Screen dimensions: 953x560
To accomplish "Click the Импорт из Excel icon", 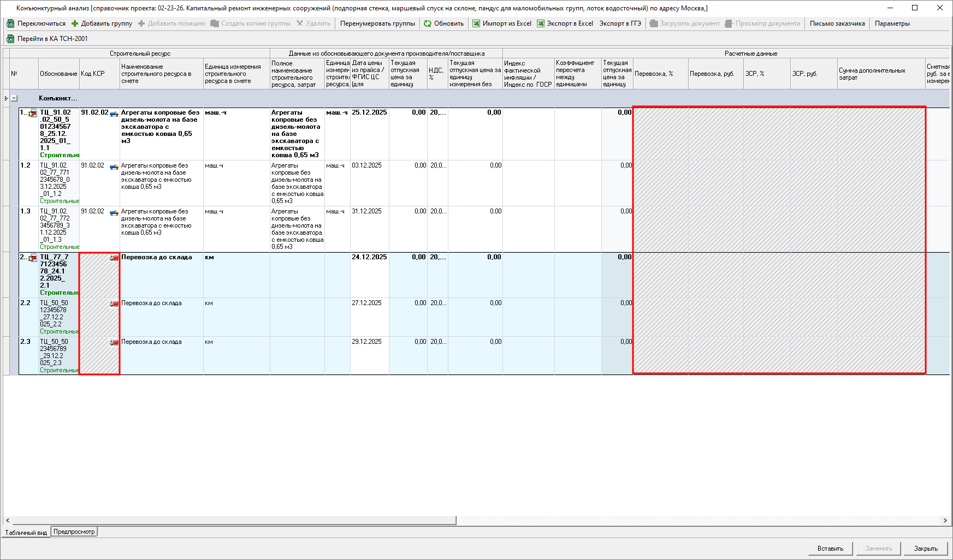I will 476,23.
